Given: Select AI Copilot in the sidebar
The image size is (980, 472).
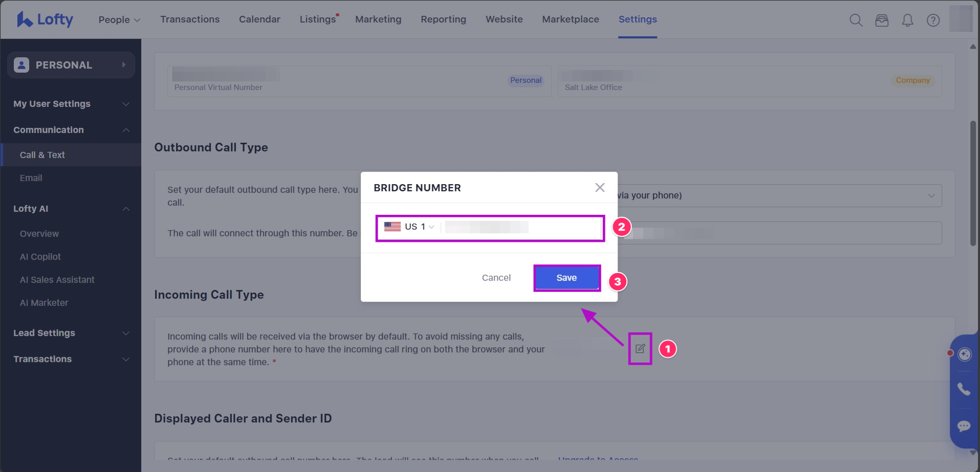Looking at the screenshot, I should (40, 257).
